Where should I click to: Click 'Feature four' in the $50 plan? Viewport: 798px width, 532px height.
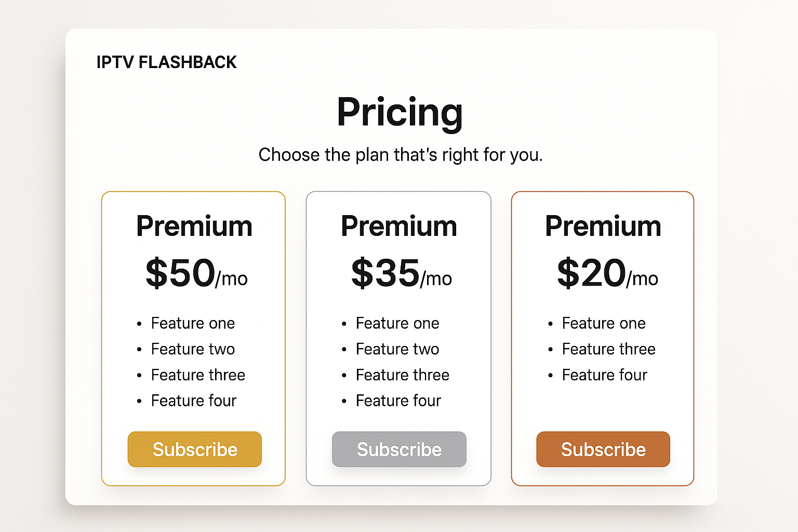pyautogui.click(x=194, y=401)
